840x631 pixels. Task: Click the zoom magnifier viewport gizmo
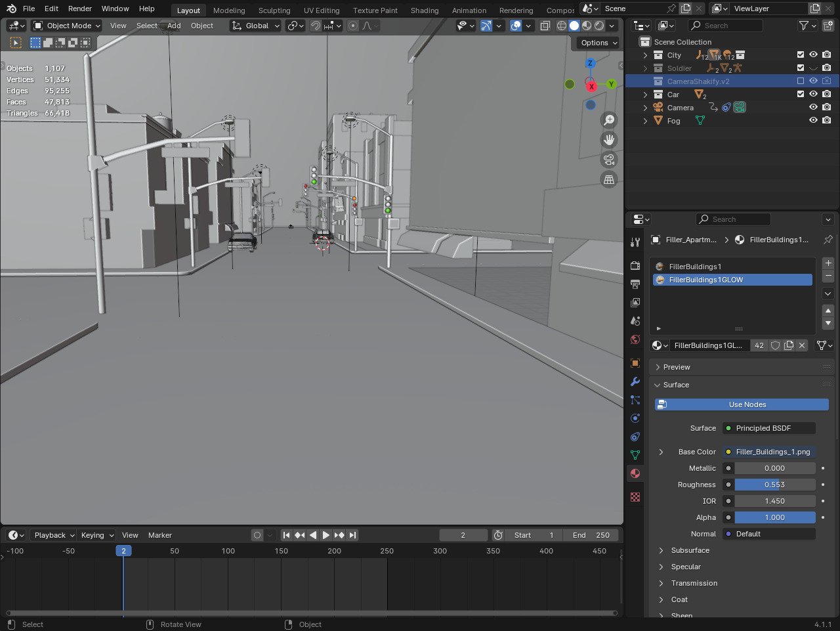pyautogui.click(x=609, y=120)
